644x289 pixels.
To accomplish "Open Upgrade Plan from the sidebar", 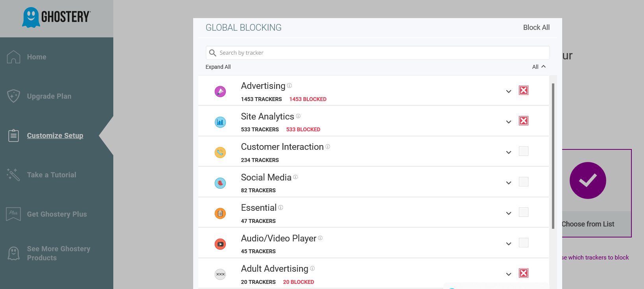I will (49, 96).
